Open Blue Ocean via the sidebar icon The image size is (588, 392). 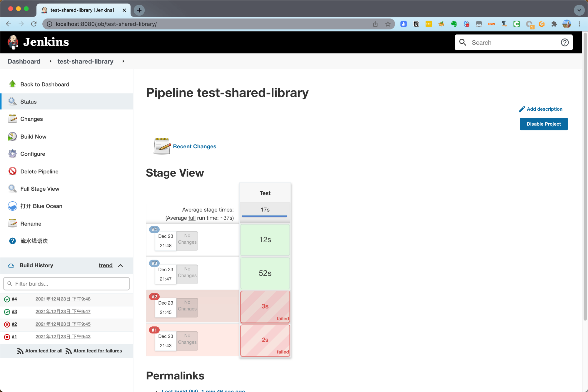click(x=12, y=206)
